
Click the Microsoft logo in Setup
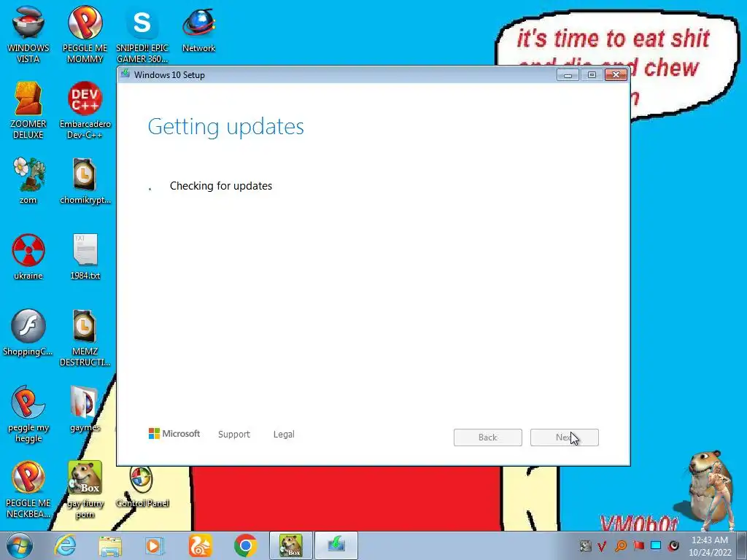tap(174, 434)
